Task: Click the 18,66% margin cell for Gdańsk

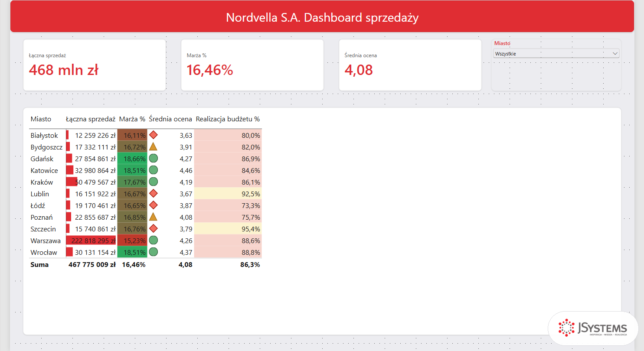Action: click(132, 159)
